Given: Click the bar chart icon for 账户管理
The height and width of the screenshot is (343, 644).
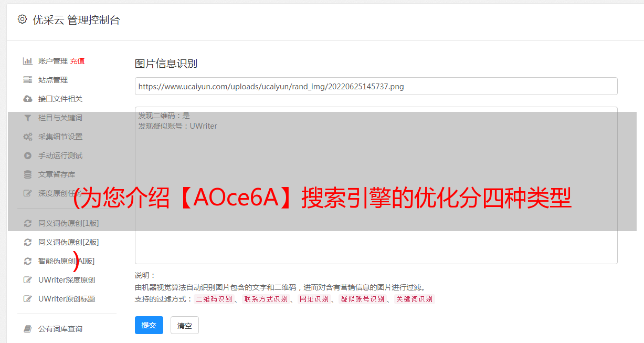Looking at the screenshot, I should (x=28, y=61).
